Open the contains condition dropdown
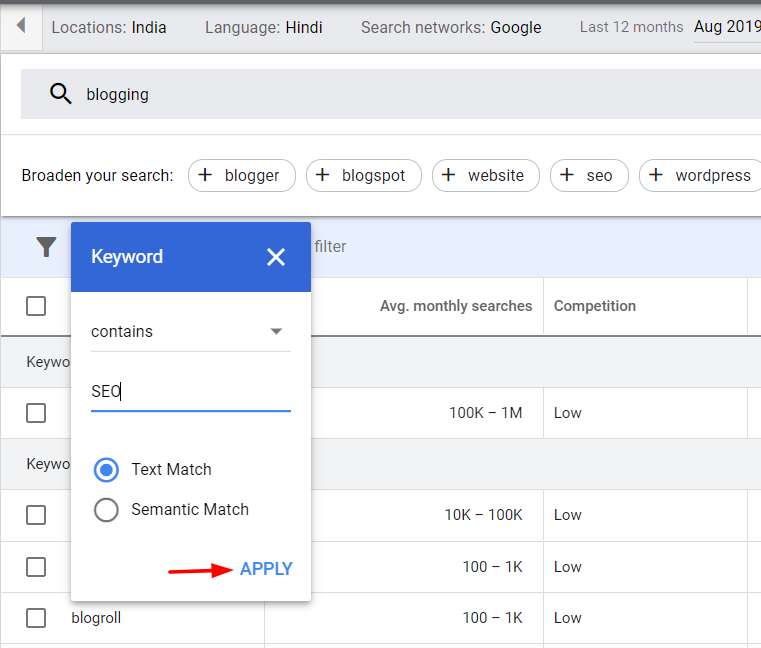Screen dimensions: 761x648 191,332
